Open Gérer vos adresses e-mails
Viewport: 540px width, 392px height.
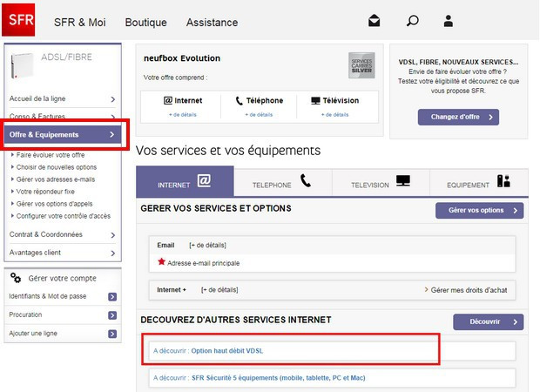coord(56,179)
